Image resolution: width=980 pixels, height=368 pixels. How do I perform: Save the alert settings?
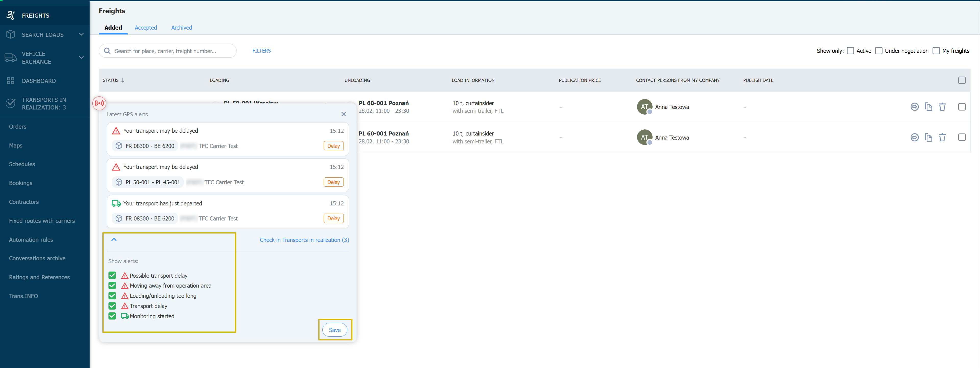(x=334, y=330)
